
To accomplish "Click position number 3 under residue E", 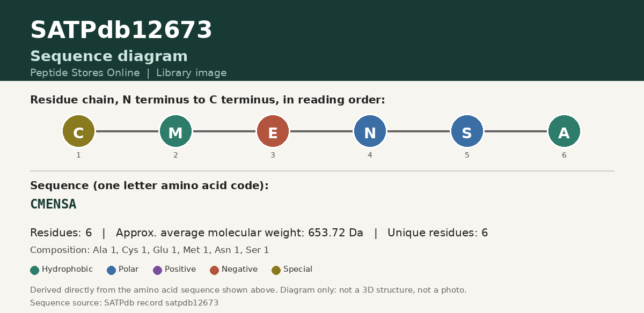I will pos(273,155).
